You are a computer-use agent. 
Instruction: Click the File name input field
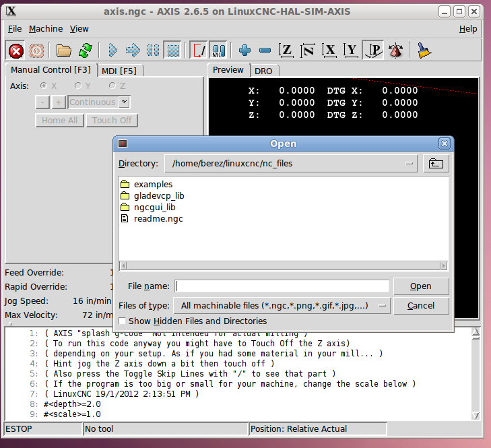[x=282, y=286]
